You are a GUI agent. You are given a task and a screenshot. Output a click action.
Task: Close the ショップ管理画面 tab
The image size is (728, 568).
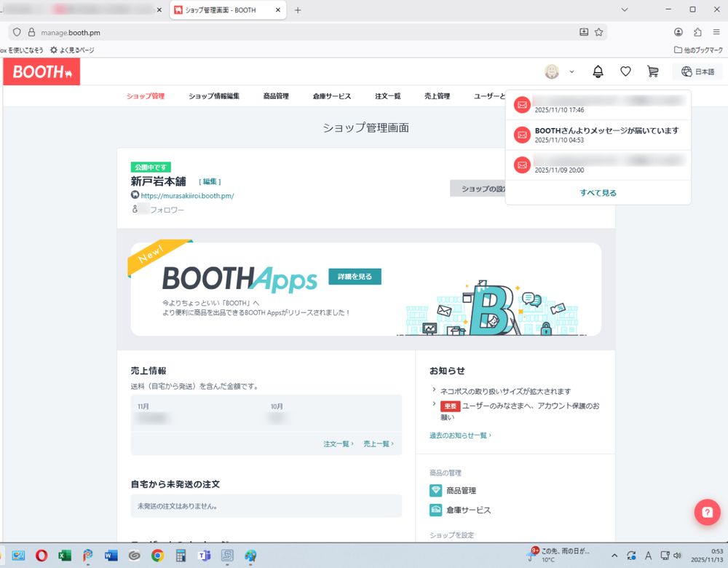278,9
